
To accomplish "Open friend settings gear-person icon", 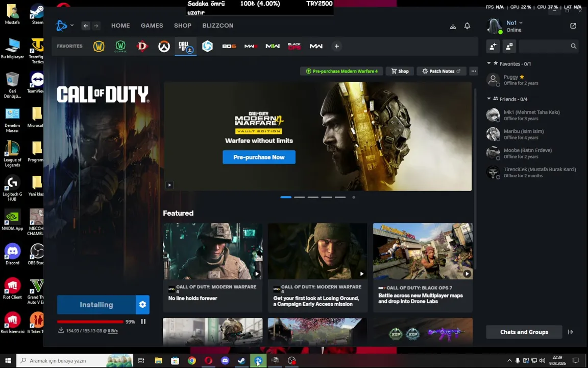I will [x=509, y=46].
